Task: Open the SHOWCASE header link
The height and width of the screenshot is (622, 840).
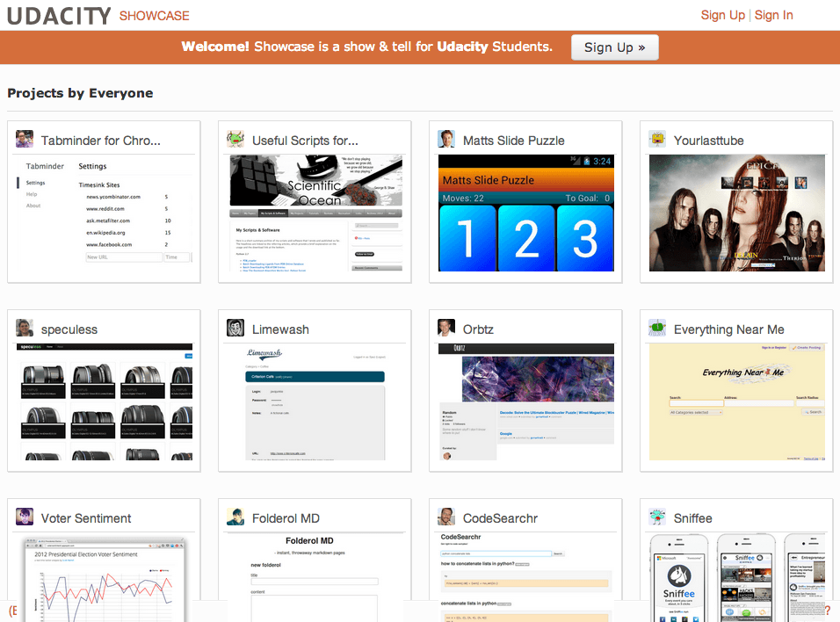Action: [154, 16]
